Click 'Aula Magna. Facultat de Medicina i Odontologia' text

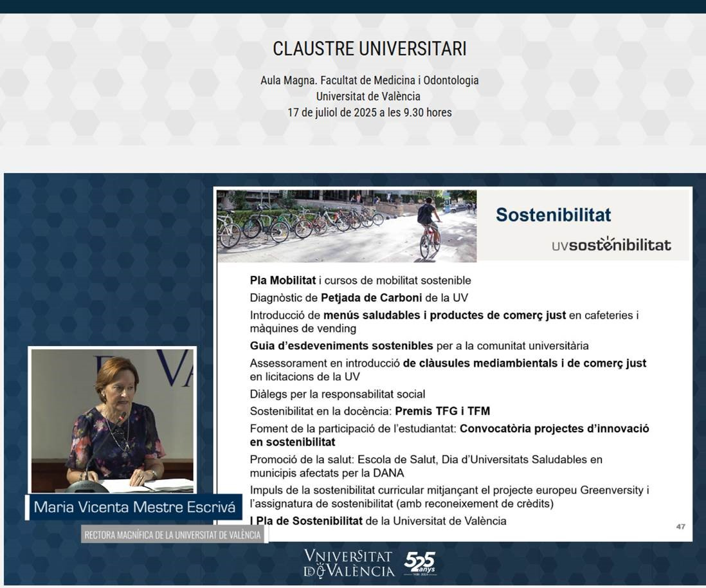[369, 80]
